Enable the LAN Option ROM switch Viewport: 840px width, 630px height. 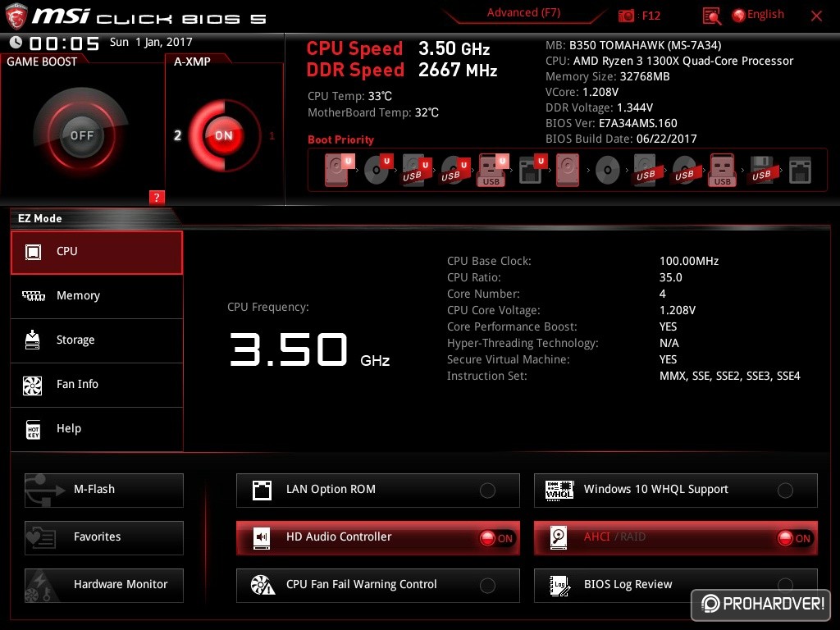coord(487,491)
